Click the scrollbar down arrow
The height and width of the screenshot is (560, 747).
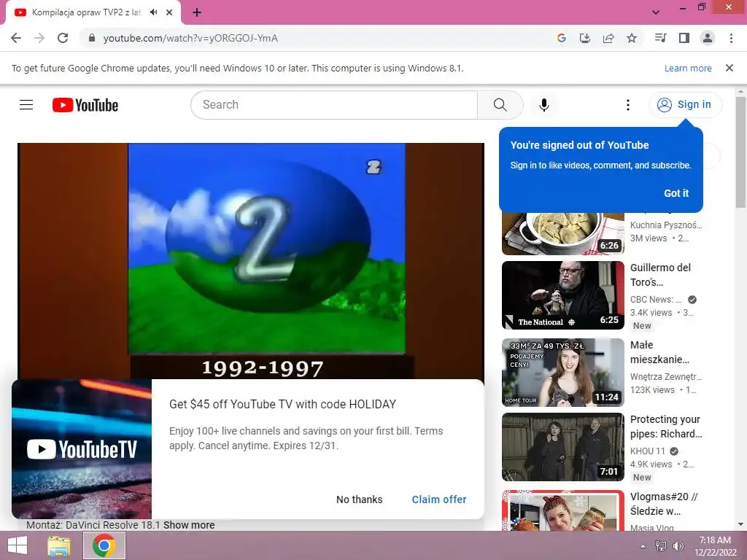741,525
